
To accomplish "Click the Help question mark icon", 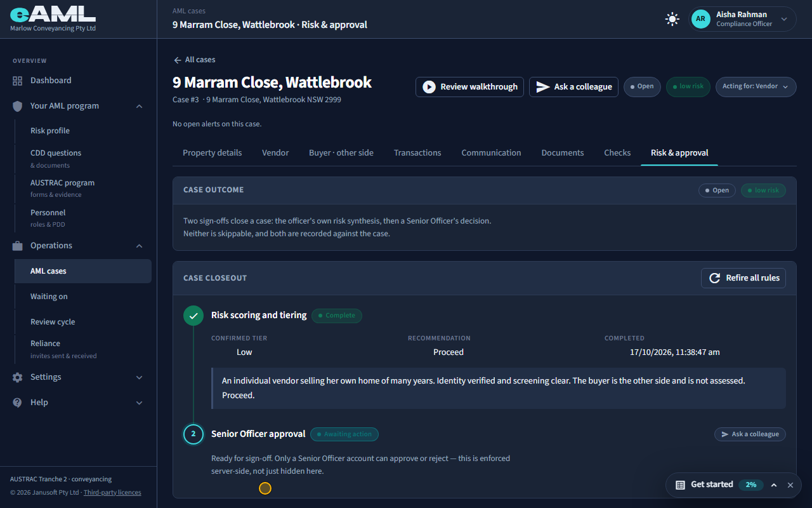I will coord(18,403).
